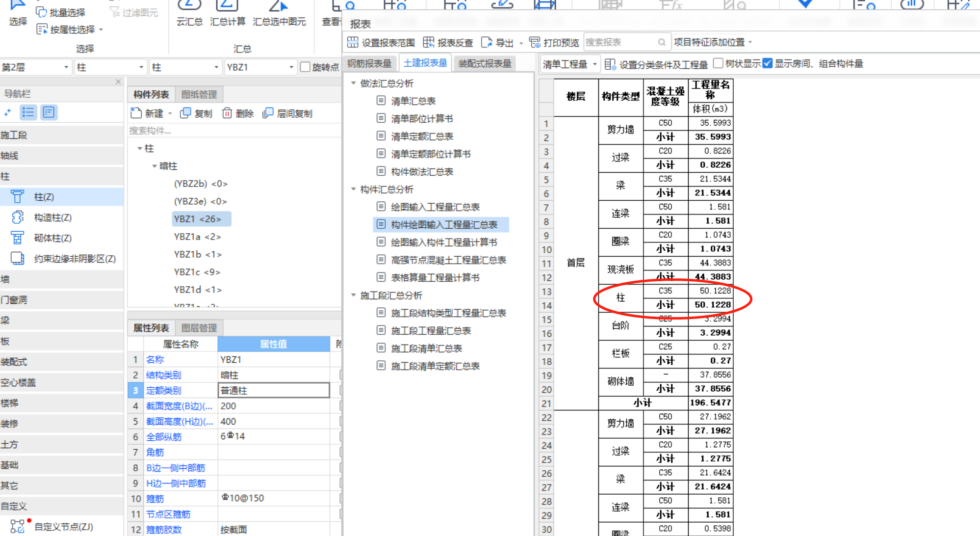The image size is (980, 536).
Task: Open 施工段清单汇总表 report
Action: [426, 348]
